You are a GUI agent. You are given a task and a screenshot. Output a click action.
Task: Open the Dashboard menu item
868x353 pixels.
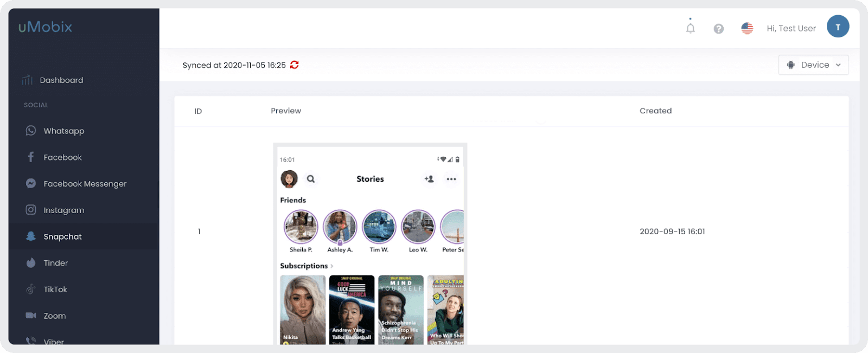[x=61, y=80]
